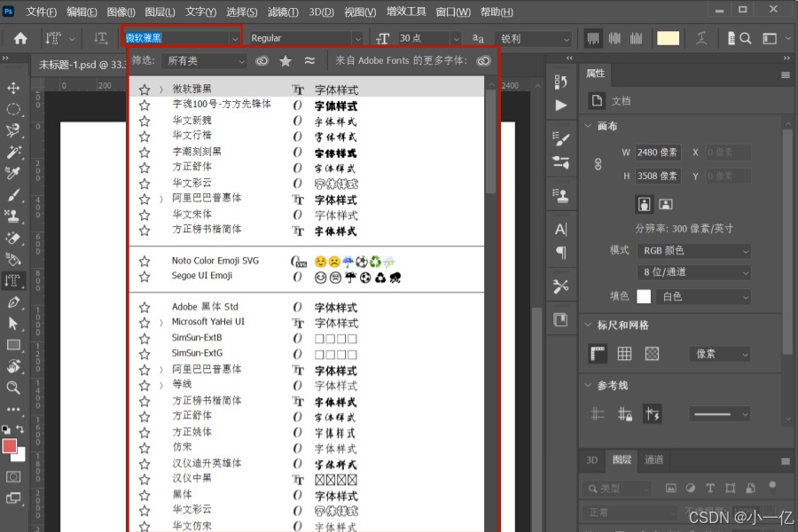Select the Lasso tool in toolbar

click(13, 131)
